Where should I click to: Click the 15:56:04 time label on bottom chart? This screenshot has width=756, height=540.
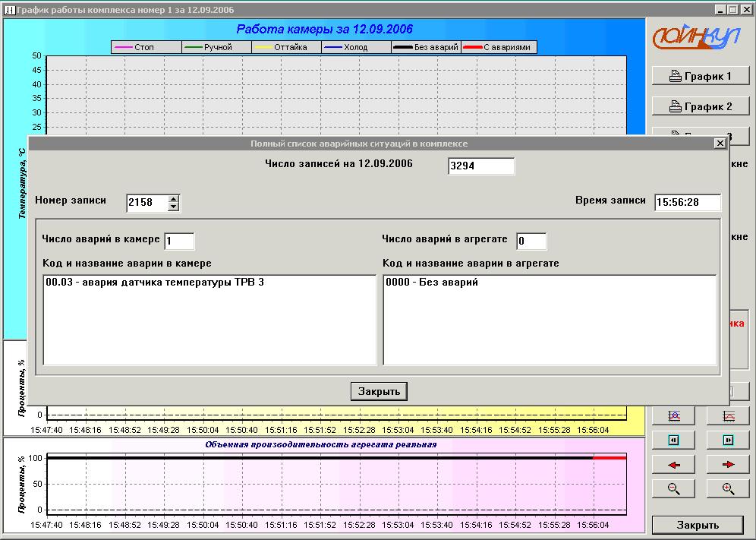coord(593,525)
